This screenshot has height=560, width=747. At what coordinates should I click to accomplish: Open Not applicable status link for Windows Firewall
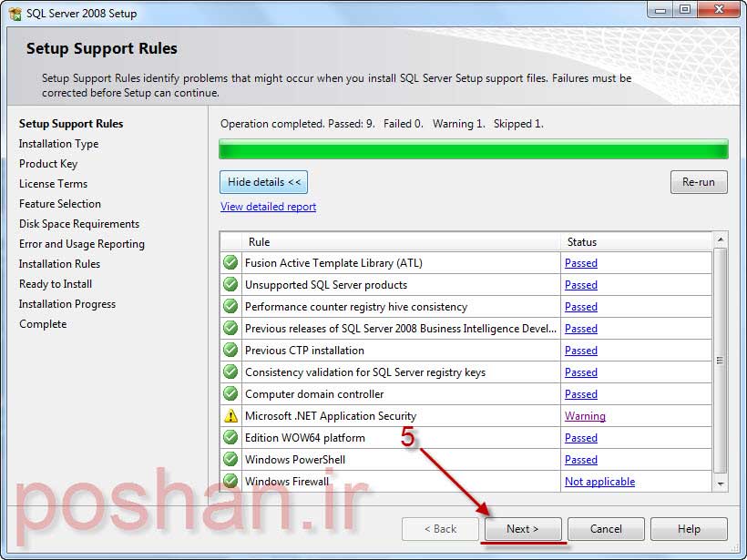click(599, 482)
